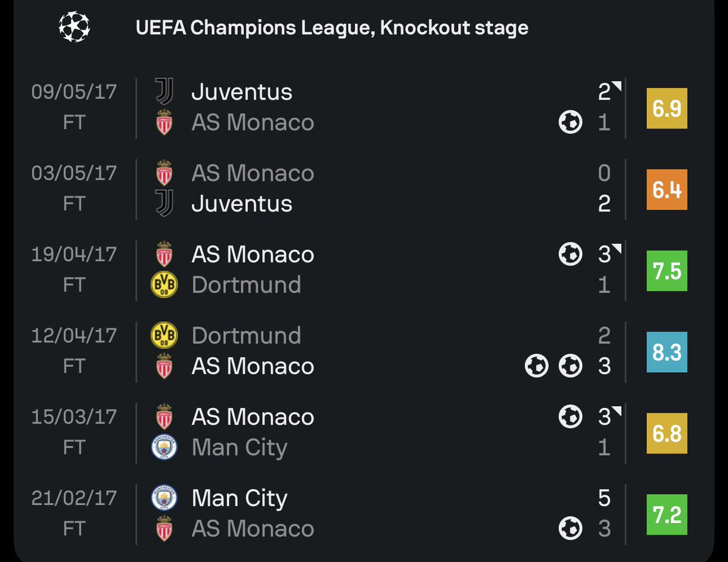Viewport: 728px width, 562px height.
Task: Click goal ball icon in the 21/02/17 match
Action: click(x=570, y=528)
